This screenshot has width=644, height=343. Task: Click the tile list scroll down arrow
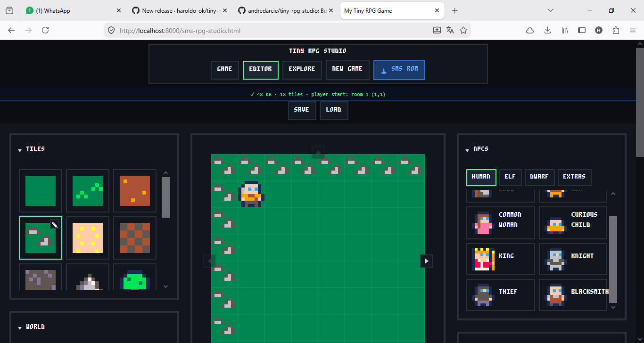click(x=165, y=286)
